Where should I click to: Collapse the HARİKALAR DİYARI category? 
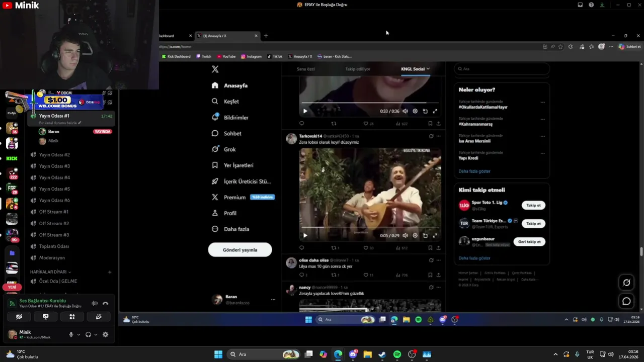(50, 272)
